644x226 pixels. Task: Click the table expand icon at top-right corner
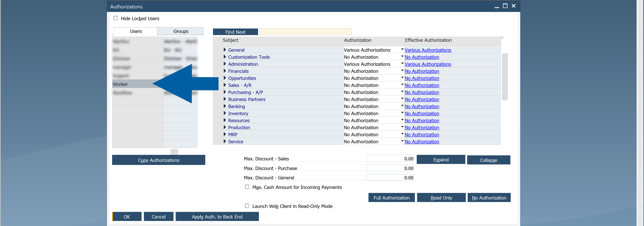502,38
